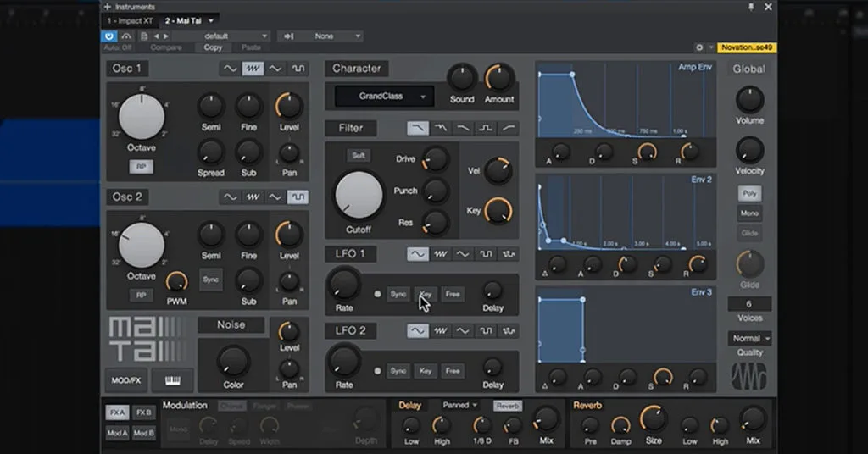Viewport: 868px width, 454px height.
Task: Set LFO 2 waveform to sawtooth
Action: coord(441,330)
